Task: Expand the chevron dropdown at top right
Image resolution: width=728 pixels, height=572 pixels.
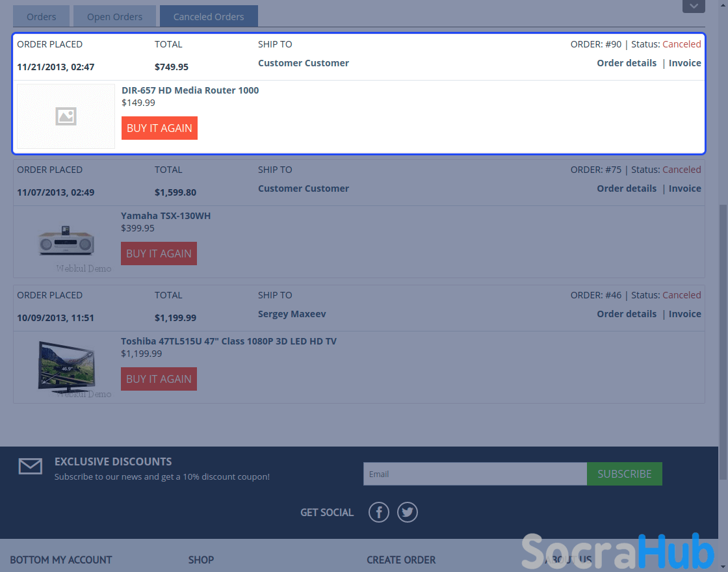Action: 694,6
